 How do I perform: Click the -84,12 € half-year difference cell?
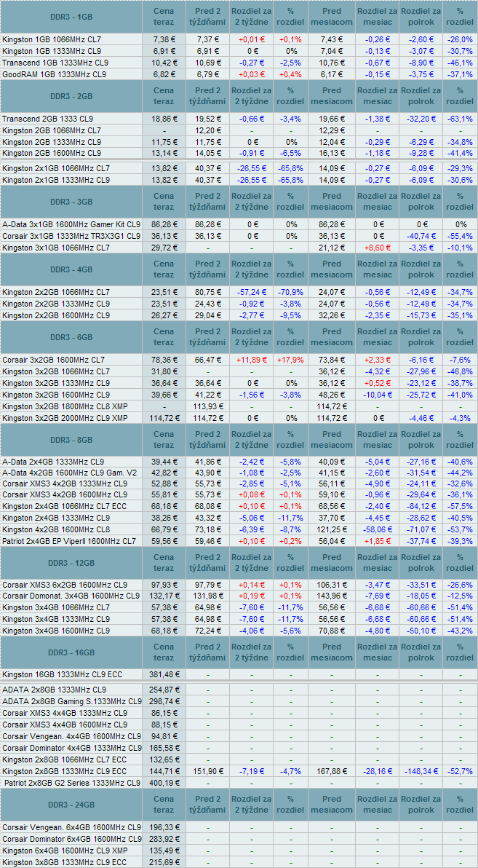(421, 507)
